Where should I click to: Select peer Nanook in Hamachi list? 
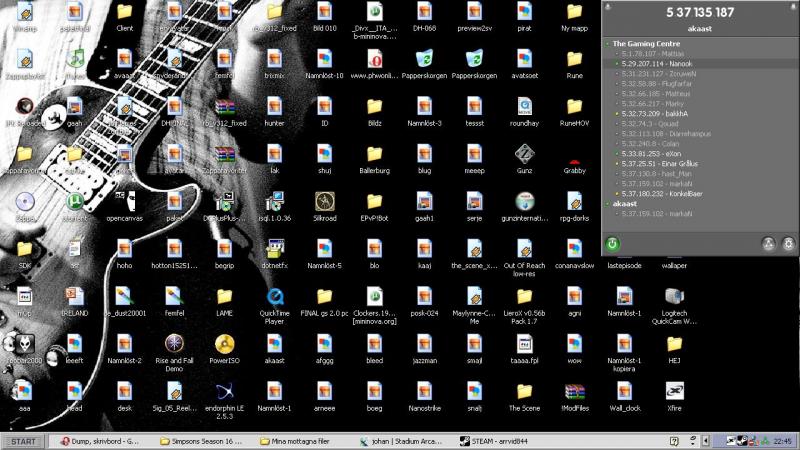[x=657, y=63]
